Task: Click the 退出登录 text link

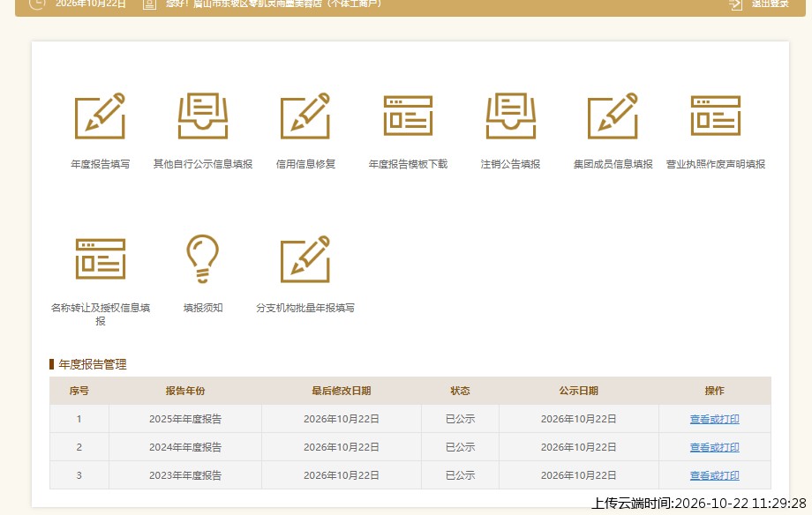Action: 770,4
